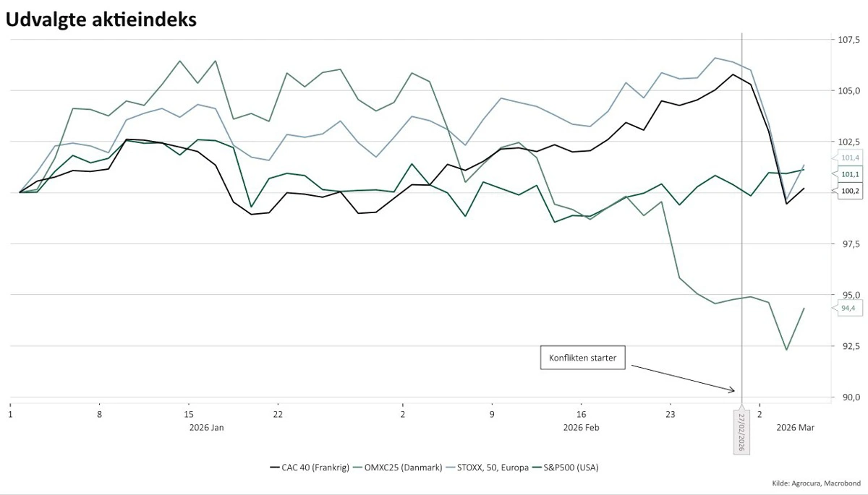This screenshot has height=495, width=868.
Task: Click the 101,4 end value label
Action: [x=850, y=158]
